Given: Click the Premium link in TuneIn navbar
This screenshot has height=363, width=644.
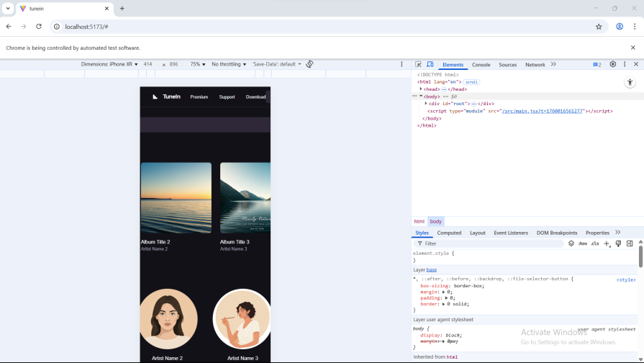Looking at the screenshot, I should (199, 97).
